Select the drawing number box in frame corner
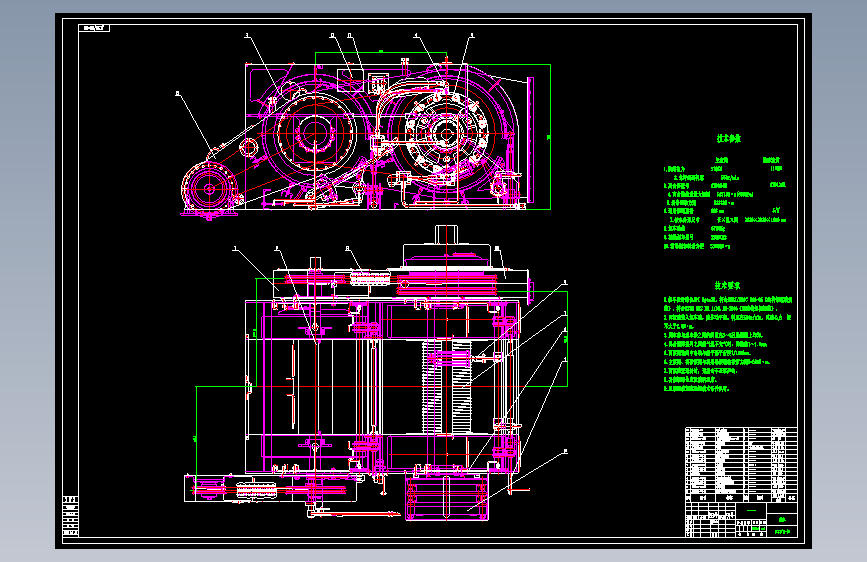 95,28
